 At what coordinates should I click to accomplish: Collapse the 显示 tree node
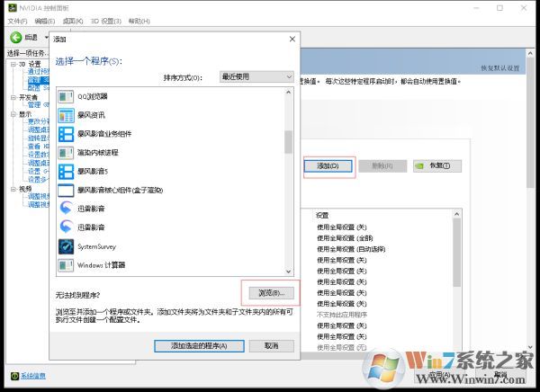point(13,114)
